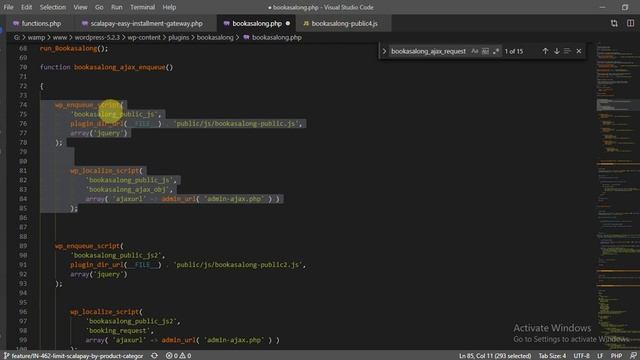Switch to scalapay-easy-installment-gateway.php tab
The image size is (640, 360).
146,24
